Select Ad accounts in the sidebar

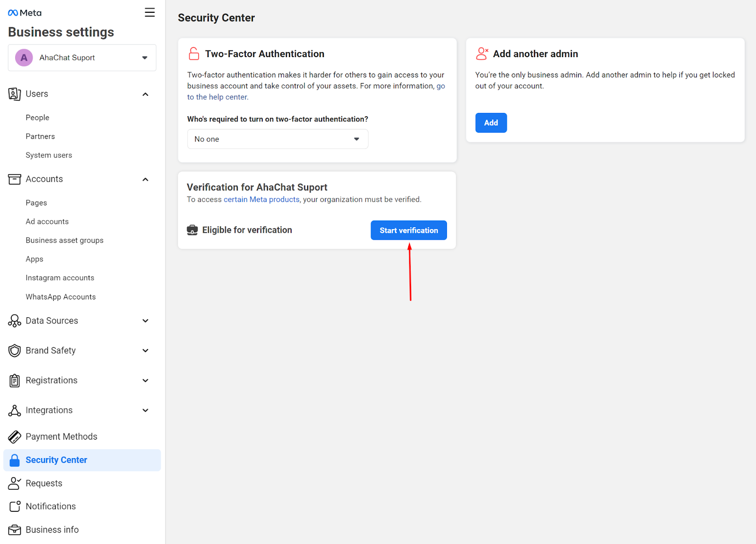47,221
